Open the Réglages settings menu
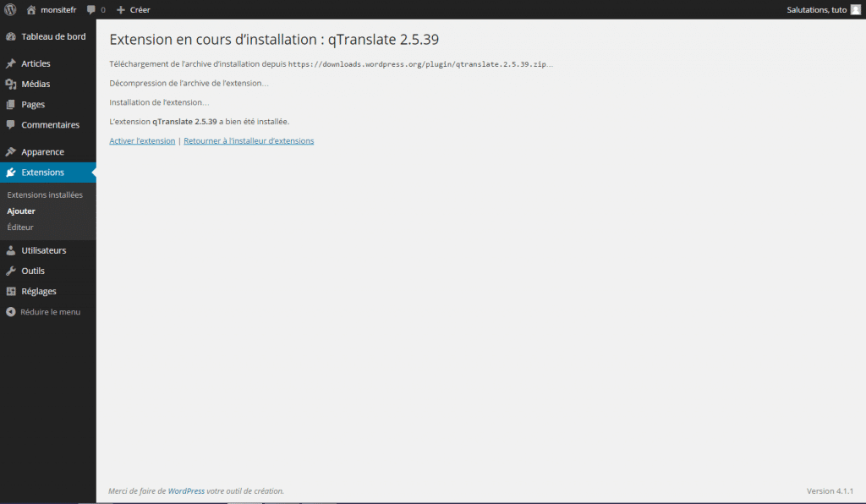 click(x=39, y=291)
